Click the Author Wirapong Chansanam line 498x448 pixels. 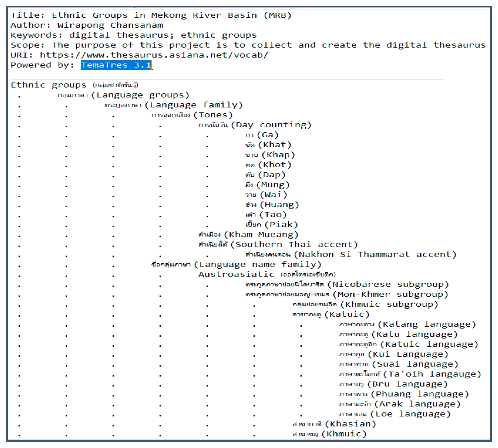[87, 25]
